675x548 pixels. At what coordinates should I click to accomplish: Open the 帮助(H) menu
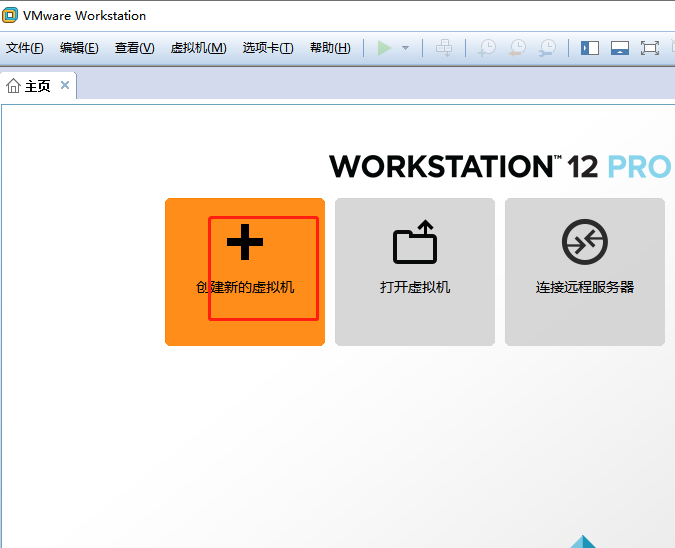[330, 48]
